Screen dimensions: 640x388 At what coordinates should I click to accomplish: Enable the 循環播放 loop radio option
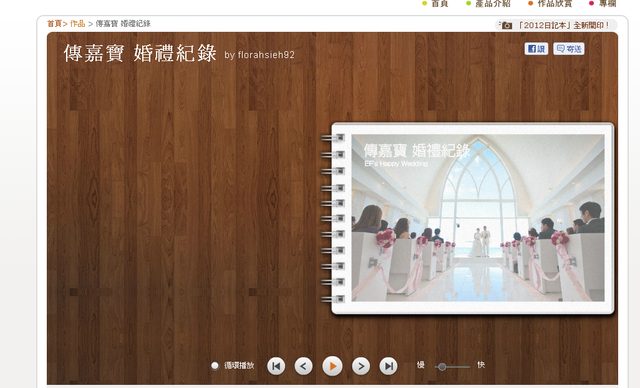point(215,366)
